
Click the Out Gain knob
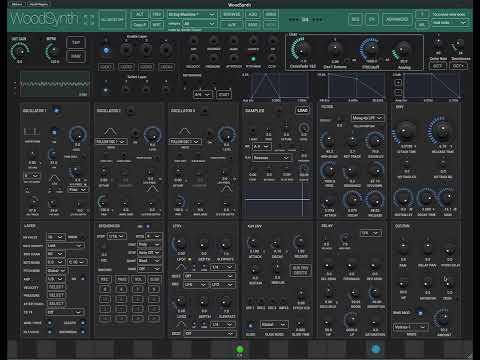[20, 51]
